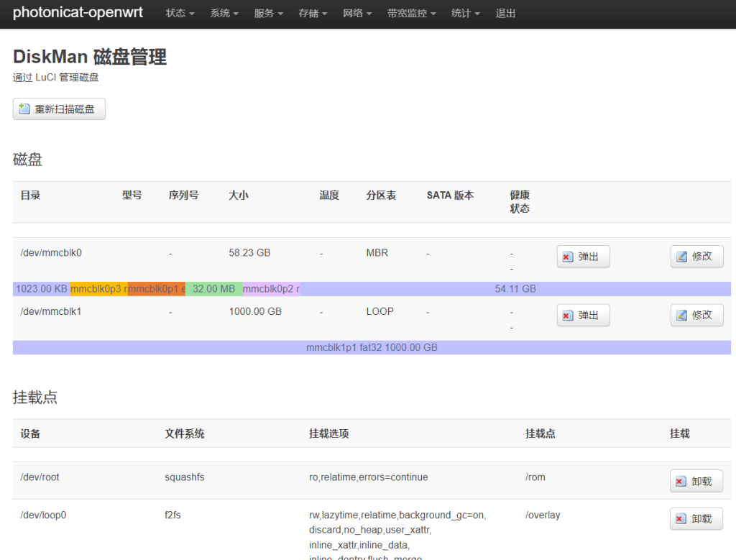736x560 pixels.
Task: Go to the photonicat-openwrt home link
Action: tap(78, 13)
